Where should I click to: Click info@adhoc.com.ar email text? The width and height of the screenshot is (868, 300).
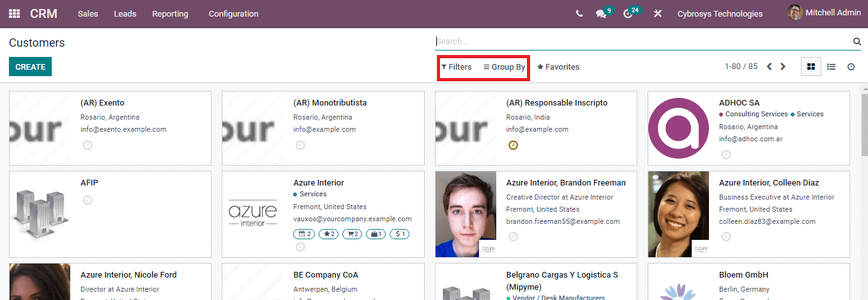(x=750, y=139)
